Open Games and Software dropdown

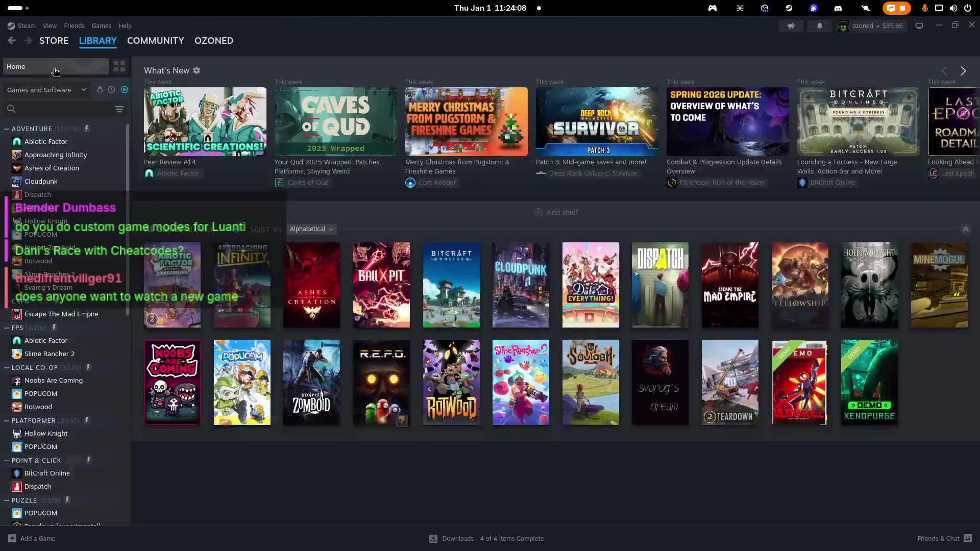[x=46, y=90]
